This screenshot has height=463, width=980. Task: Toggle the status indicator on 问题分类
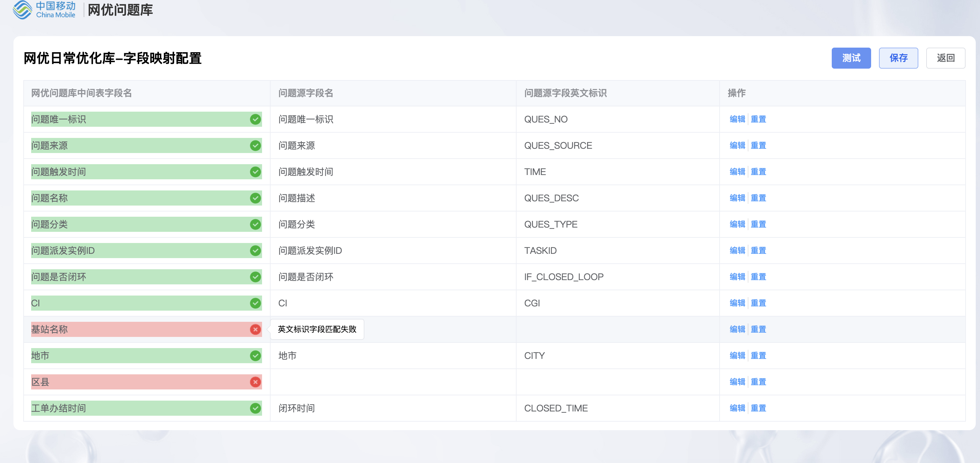(x=255, y=224)
